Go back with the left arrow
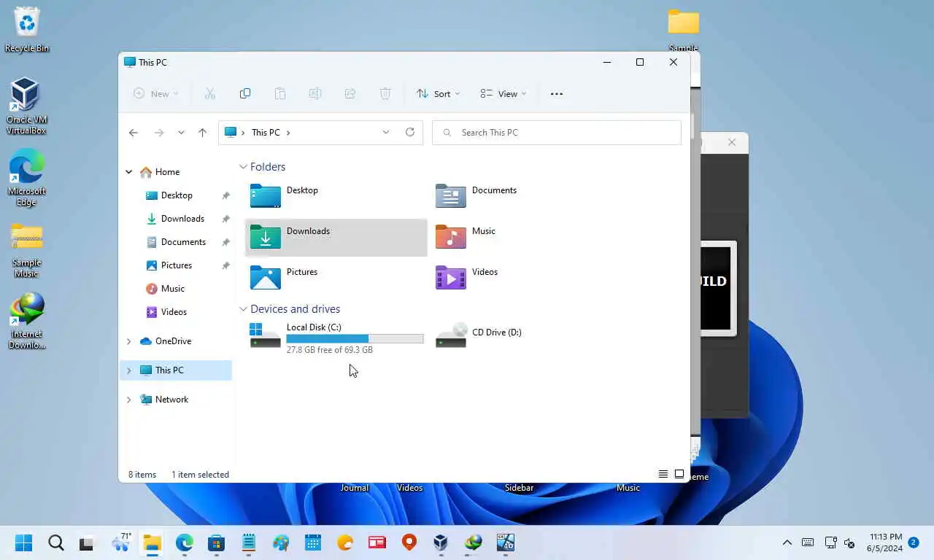The height and width of the screenshot is (560, 934). coord(133,133)
